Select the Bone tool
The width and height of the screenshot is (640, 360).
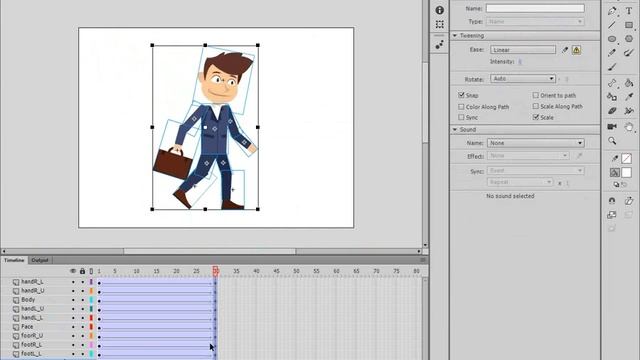click(x=612, y=83)
